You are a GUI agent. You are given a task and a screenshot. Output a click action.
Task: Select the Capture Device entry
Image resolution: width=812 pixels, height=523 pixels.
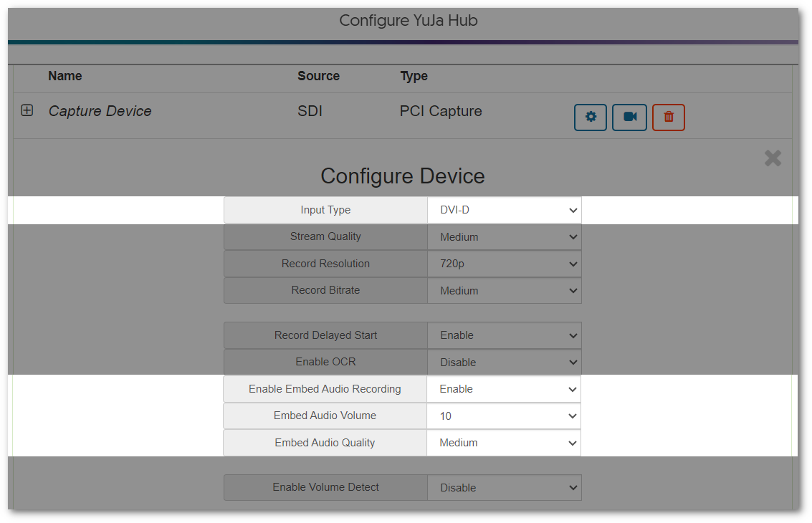[x=100, y=110]
